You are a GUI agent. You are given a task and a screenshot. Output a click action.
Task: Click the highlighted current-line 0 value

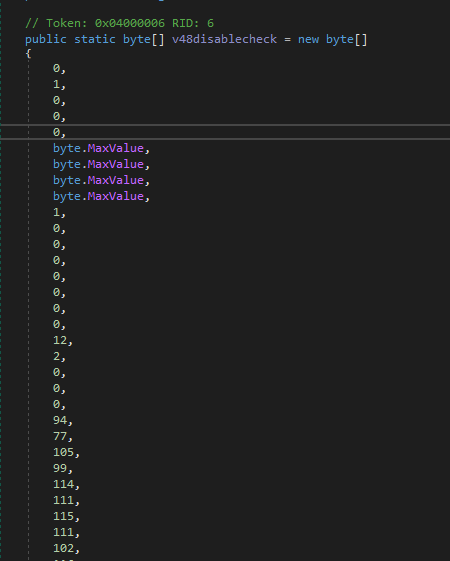[57, 132]
